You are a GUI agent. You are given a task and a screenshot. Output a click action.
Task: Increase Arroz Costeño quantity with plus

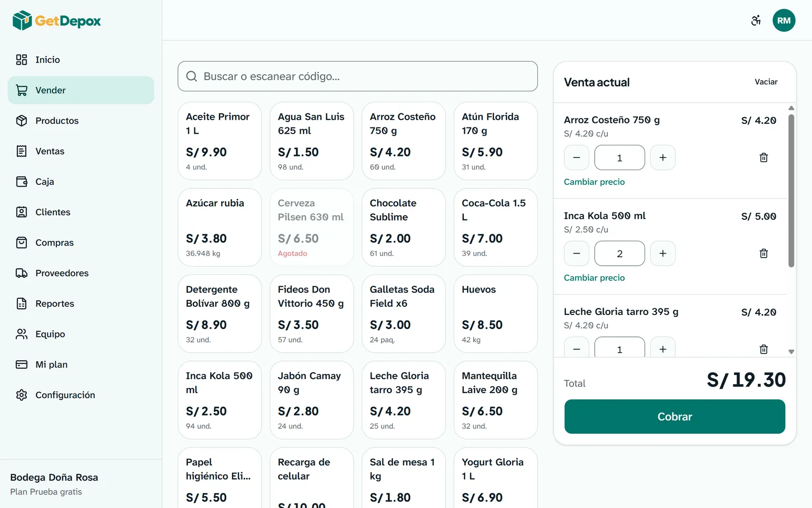point(663,157)
